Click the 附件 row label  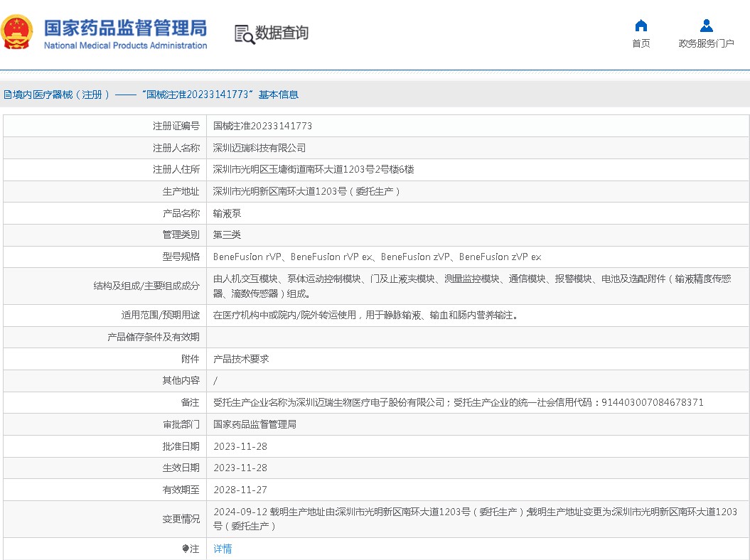(190, 359)
